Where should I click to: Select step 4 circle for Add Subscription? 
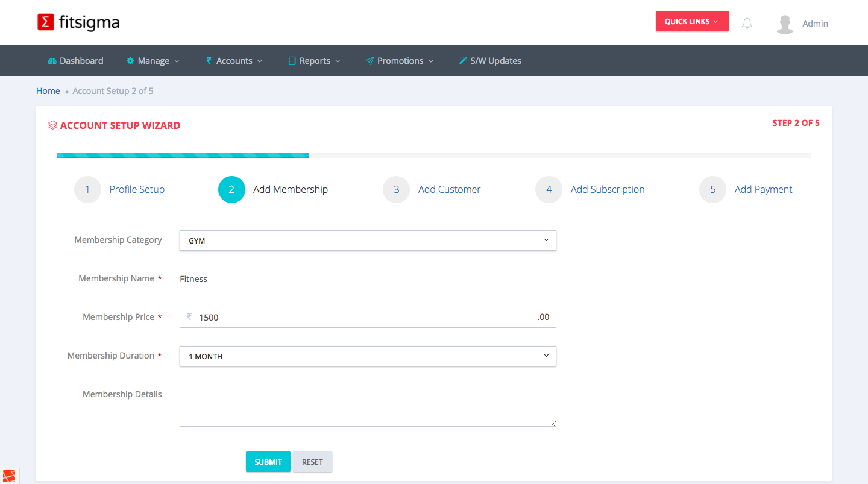coord(549,189)
